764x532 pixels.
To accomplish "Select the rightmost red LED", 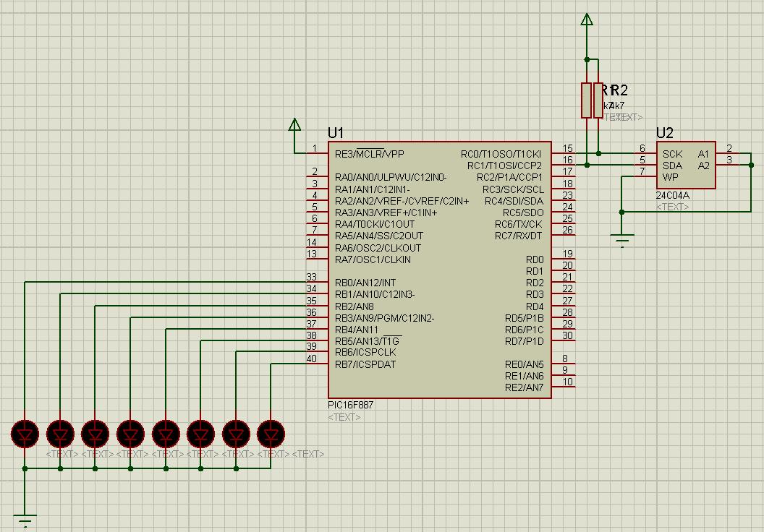I will click(x=271, y=434).
